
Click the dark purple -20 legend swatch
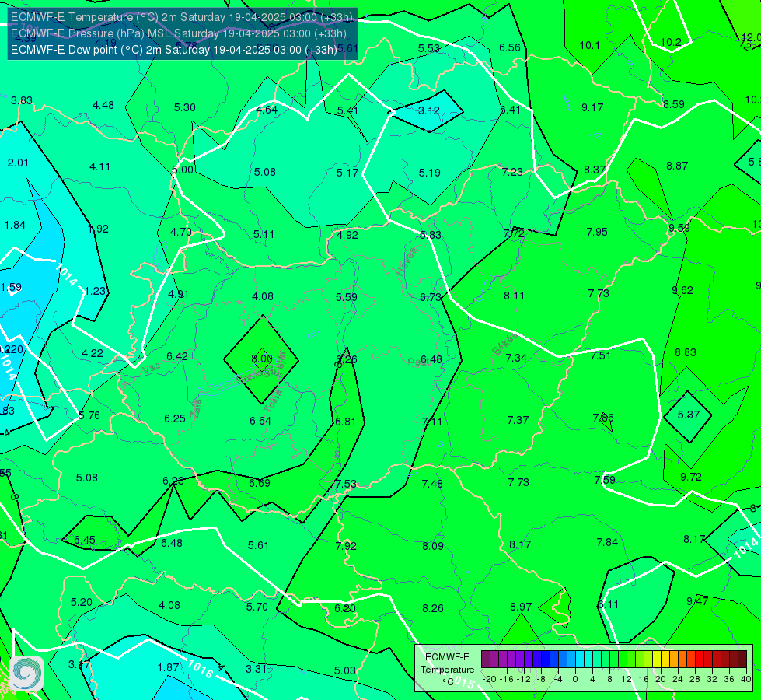click(486, 660)
